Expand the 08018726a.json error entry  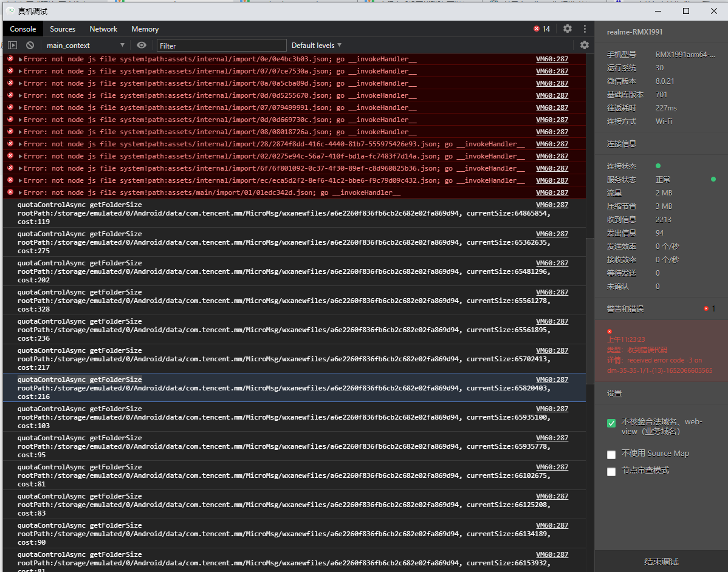(x=20, y=132)
